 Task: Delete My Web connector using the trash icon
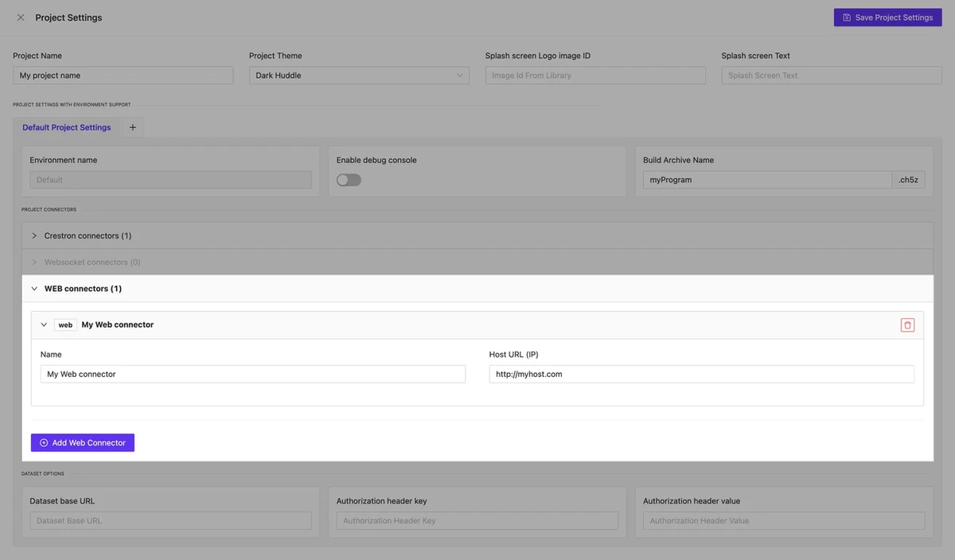[906, 324]
